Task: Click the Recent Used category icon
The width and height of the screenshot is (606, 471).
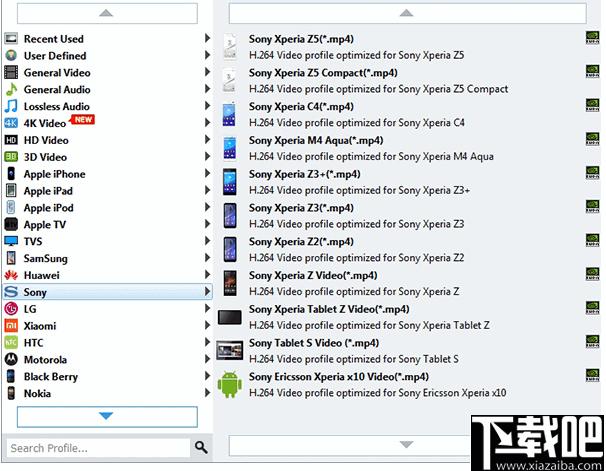Action: 11,38
